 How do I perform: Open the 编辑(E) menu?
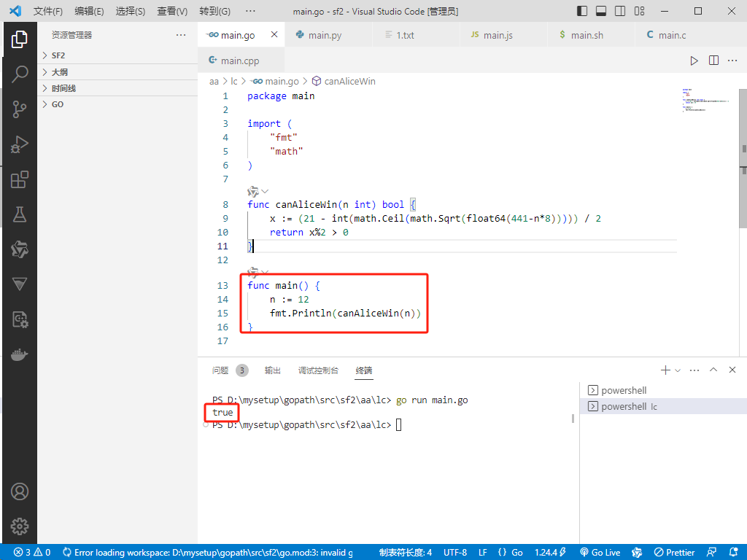(x=89, y=11)
